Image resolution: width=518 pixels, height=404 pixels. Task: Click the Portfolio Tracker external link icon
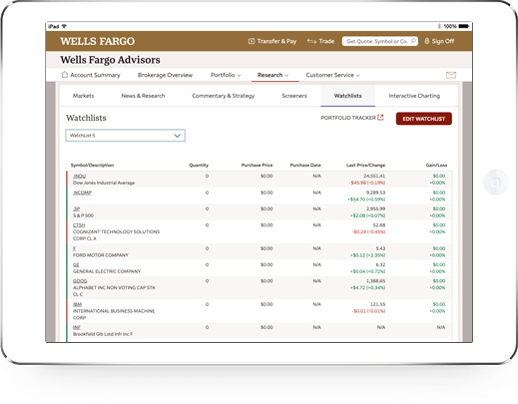click(x=380, y=118)
